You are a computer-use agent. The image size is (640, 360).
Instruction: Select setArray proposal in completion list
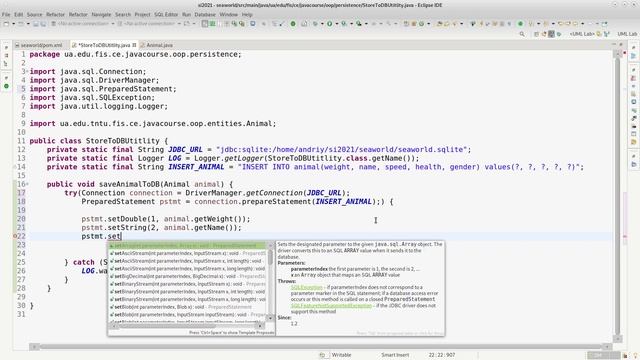click(188, 245)
